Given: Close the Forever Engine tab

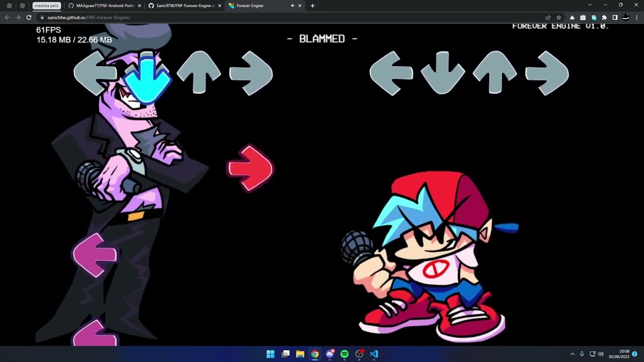Looking at the screenshot, I should 300,6.
